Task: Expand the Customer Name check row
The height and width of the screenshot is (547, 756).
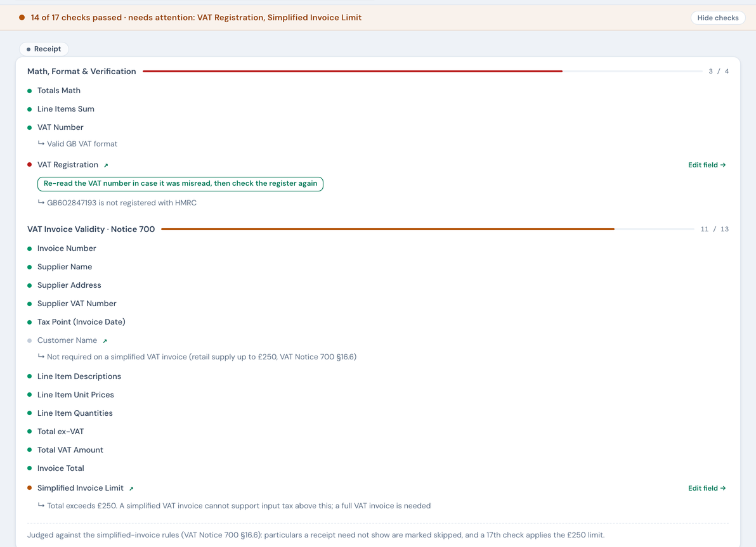Action: (377, 340)
